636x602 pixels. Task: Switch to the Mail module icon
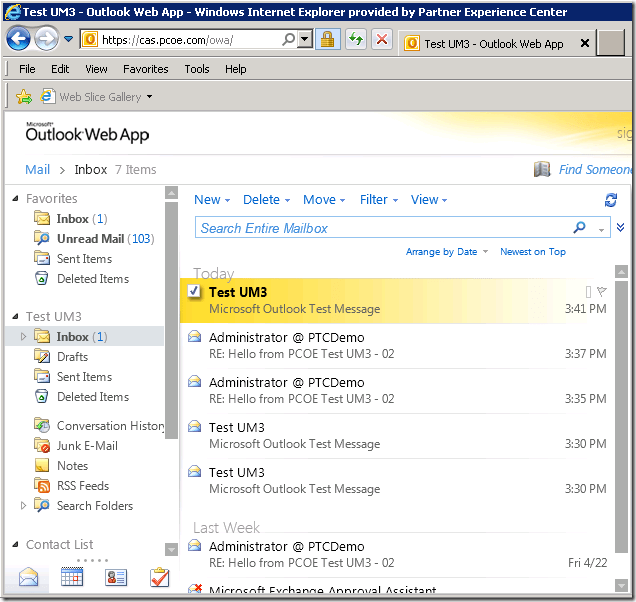[x=28, y=577]
